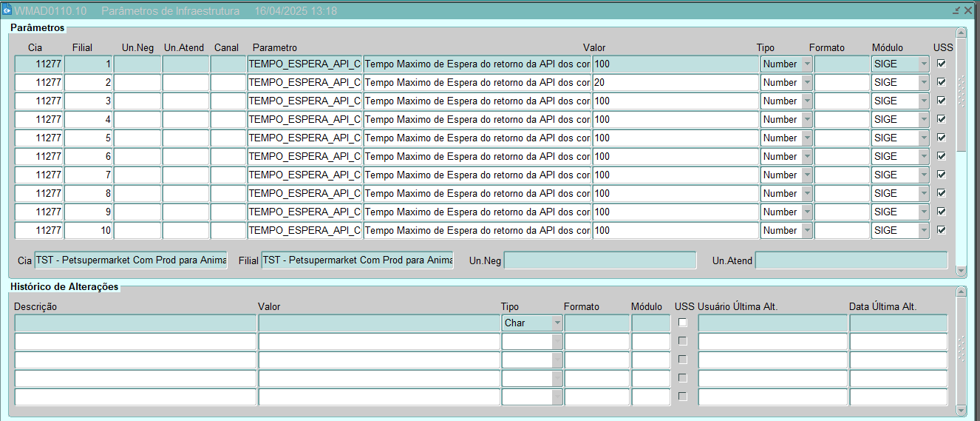Minimize the Parâmetros de Infraestrutura window

click(x=956, y=10)
